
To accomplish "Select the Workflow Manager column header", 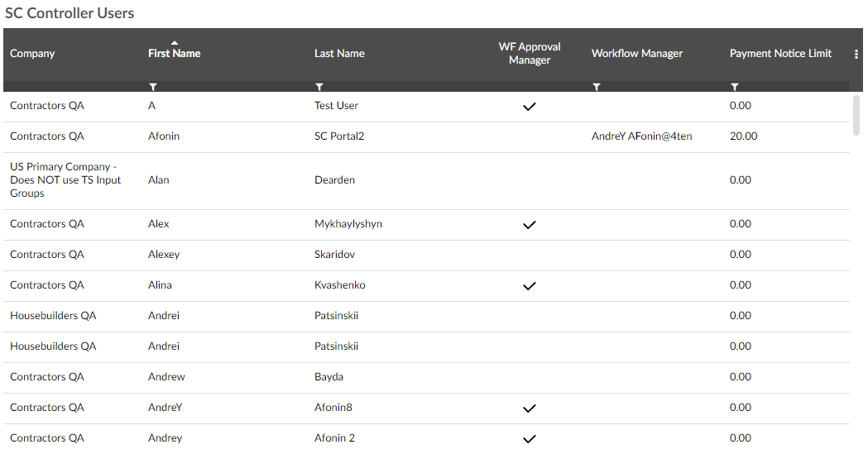I will pyautogui.click(x=637, y=54).
